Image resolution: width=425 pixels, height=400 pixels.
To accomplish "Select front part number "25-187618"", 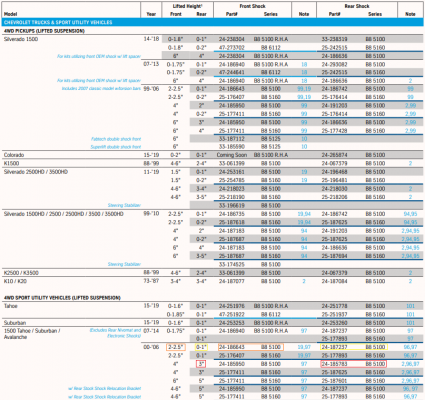I will (232, 222).
